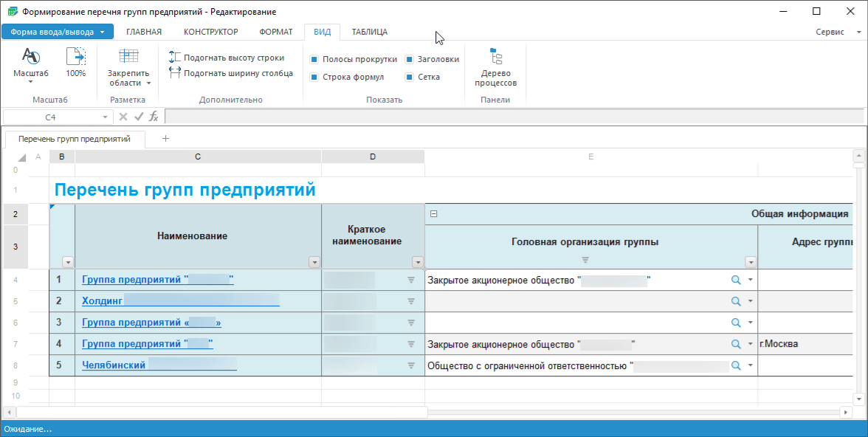Viewport: 868px width, 437px height.
Task: Select the Перечень групп предприятий sheet tab
Action: coord(75,139)
